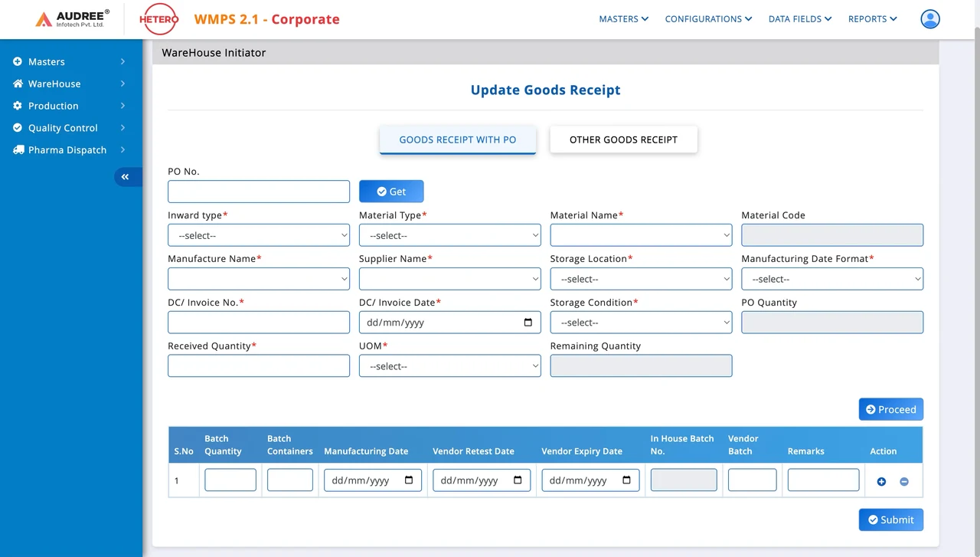This screenshot has width=980, height=557.
Task: Switch to Other Goods Receipt tab
Action: [x=623, y=140]
